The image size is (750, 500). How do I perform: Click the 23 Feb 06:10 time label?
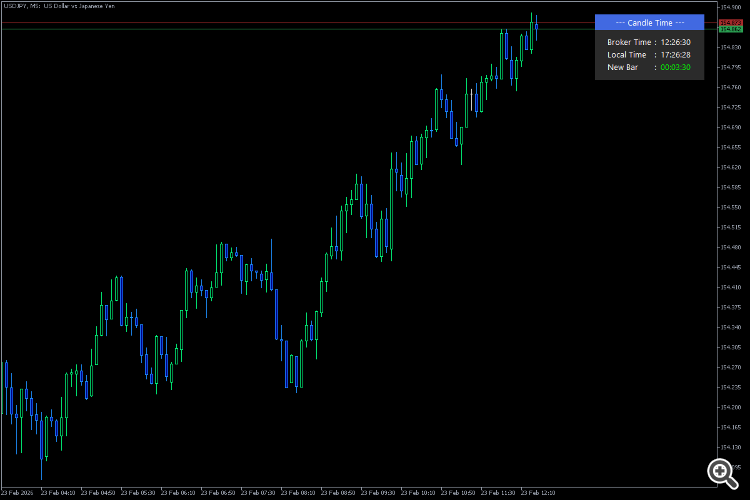(178, 492)
